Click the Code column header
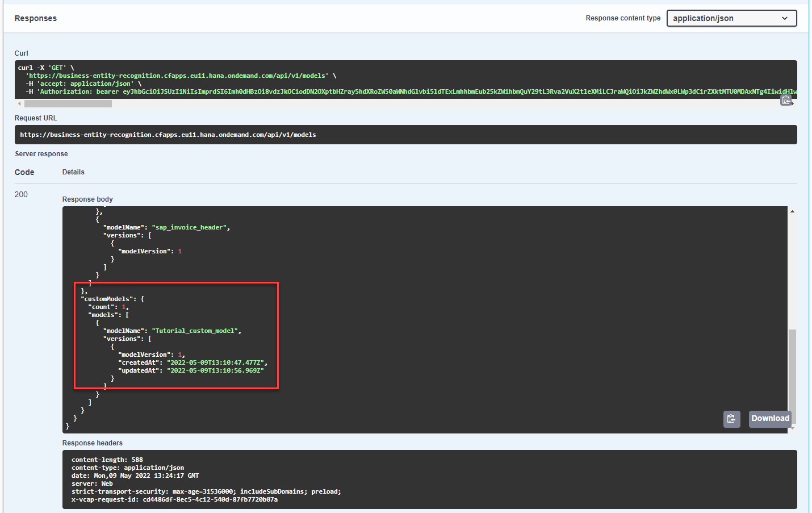 (24, 172)
